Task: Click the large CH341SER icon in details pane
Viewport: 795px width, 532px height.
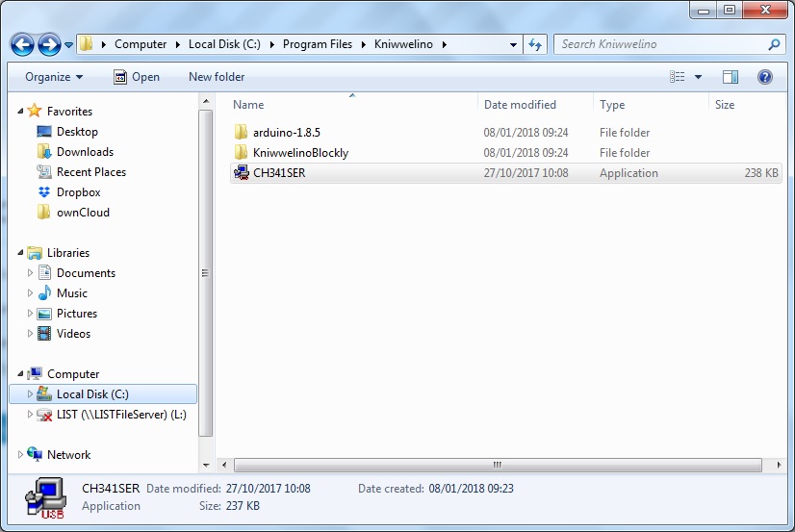Action: pos(46,497)
